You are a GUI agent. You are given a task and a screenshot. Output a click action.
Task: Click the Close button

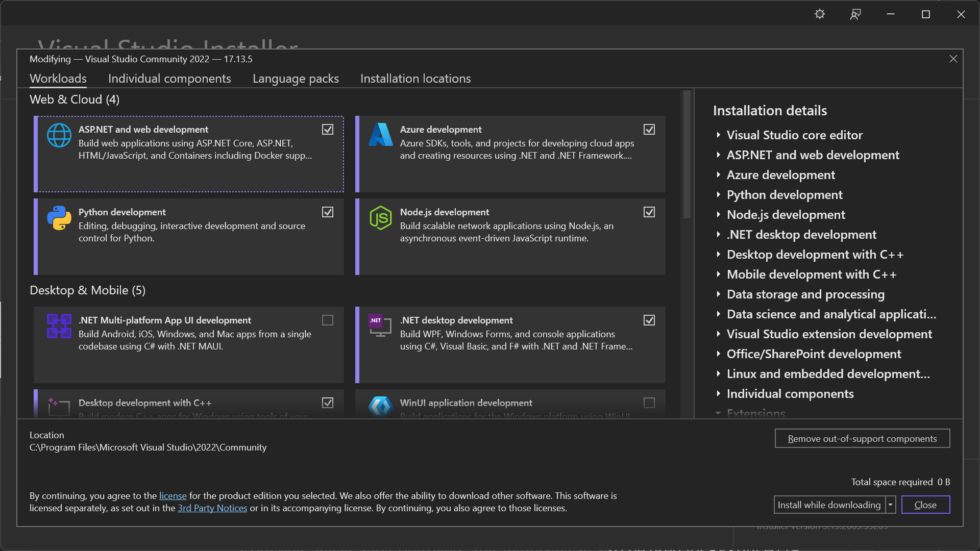pyautogui.click(x=925, y=505)
